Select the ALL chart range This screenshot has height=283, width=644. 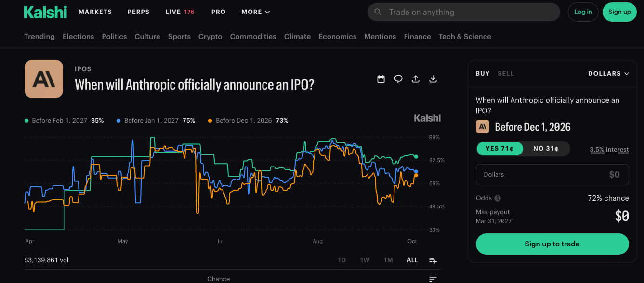click(x=412, y=260)
